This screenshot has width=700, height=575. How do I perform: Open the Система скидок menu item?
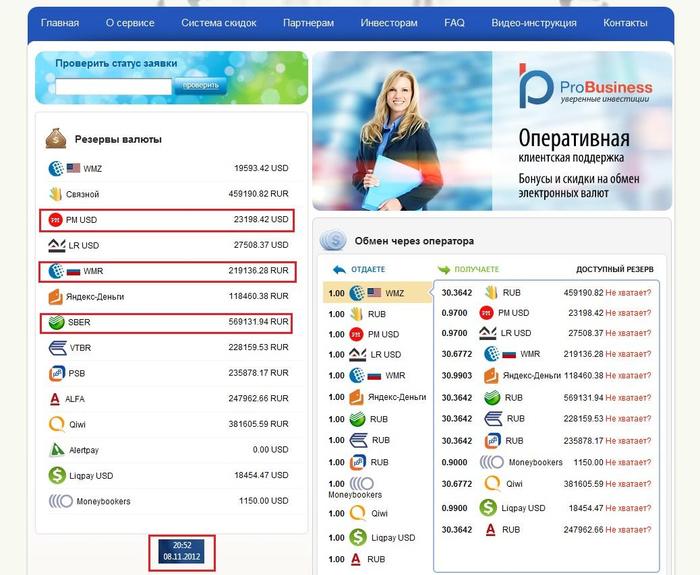[x=219, y=22]
